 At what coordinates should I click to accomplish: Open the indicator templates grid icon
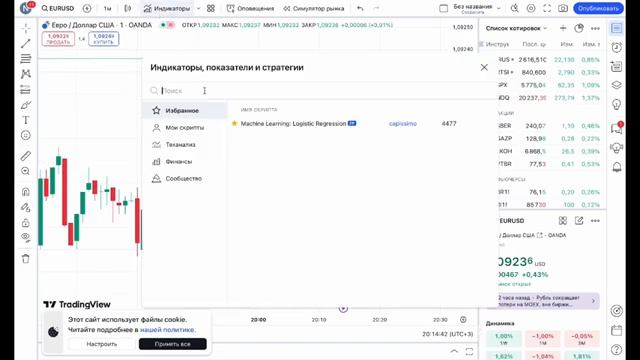click(x=211, y=8)
